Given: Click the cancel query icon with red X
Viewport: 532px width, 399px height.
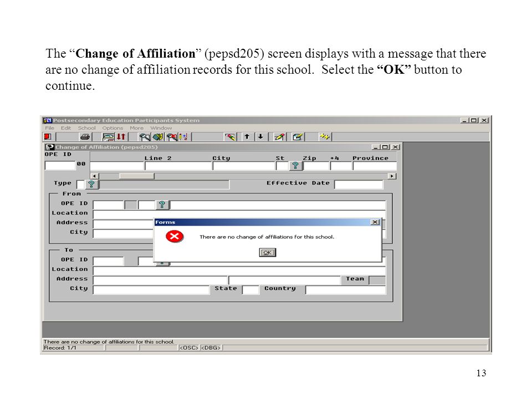Looking at the screenshot, I should click(x=172, y=137).
